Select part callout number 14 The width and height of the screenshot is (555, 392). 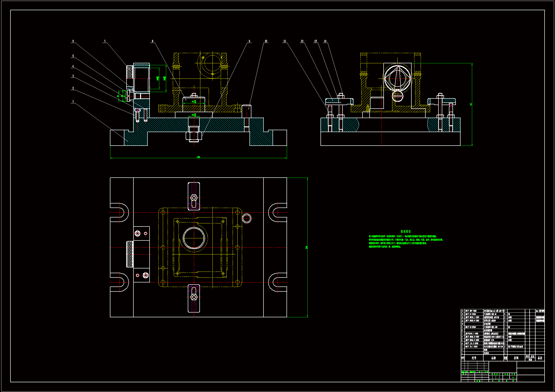pos(325,41)
